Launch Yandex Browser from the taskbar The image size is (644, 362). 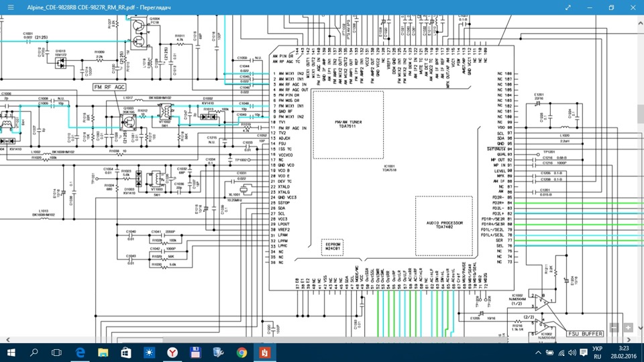coord(172,353)
